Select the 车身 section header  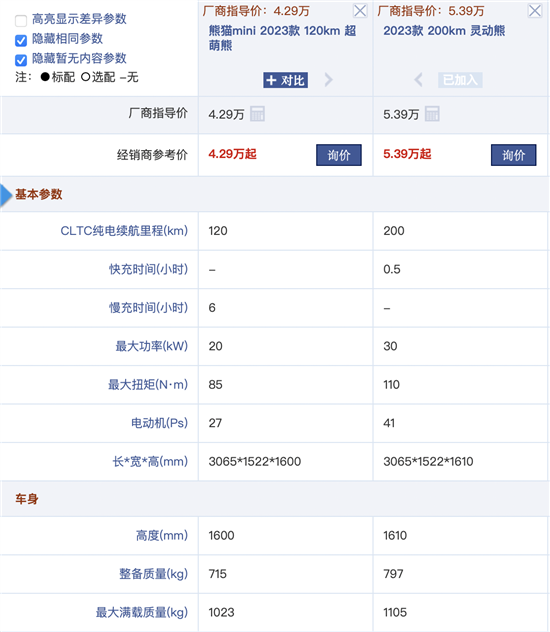27,499
